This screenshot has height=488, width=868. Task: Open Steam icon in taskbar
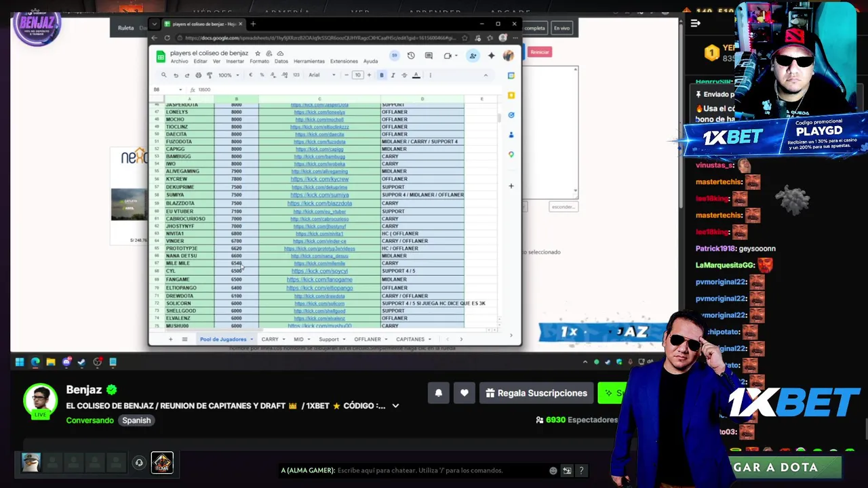[x=81, y=362]
